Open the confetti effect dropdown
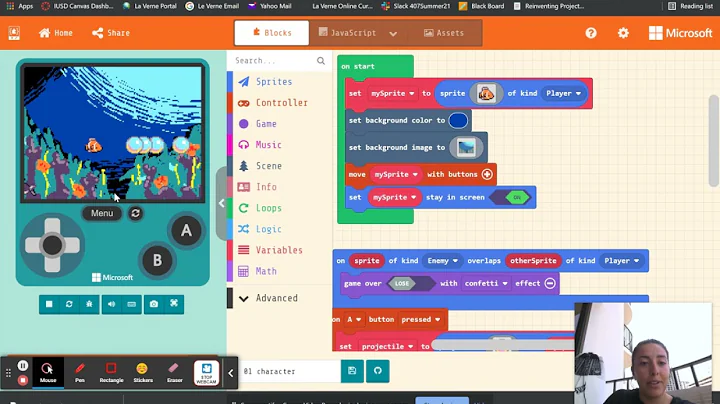The width and height of the screenshot is (720, 404). click(x=486, y=284)
